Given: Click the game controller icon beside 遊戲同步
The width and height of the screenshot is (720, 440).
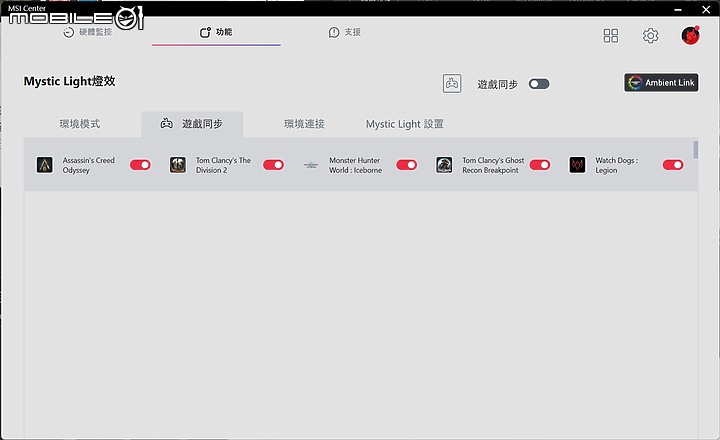Looking at the screenshot, I should pyautogui.click(x=452, y=84).
